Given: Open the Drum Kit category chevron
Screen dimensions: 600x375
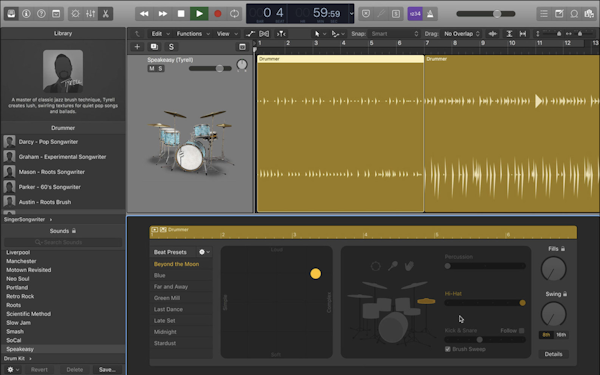Looking at the screenshot, I should [30, 359].
